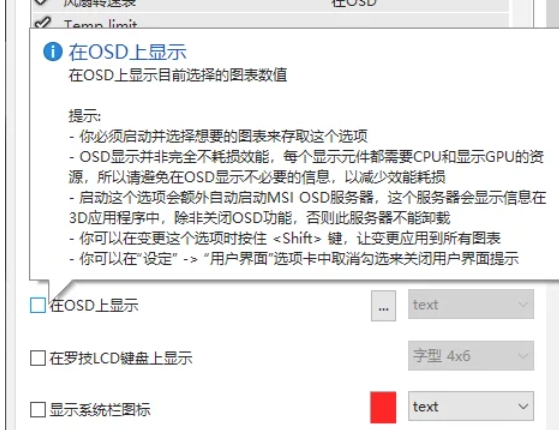
Task: Enable the 在OSD上显示 checkbox
Action: coord(38,306)
